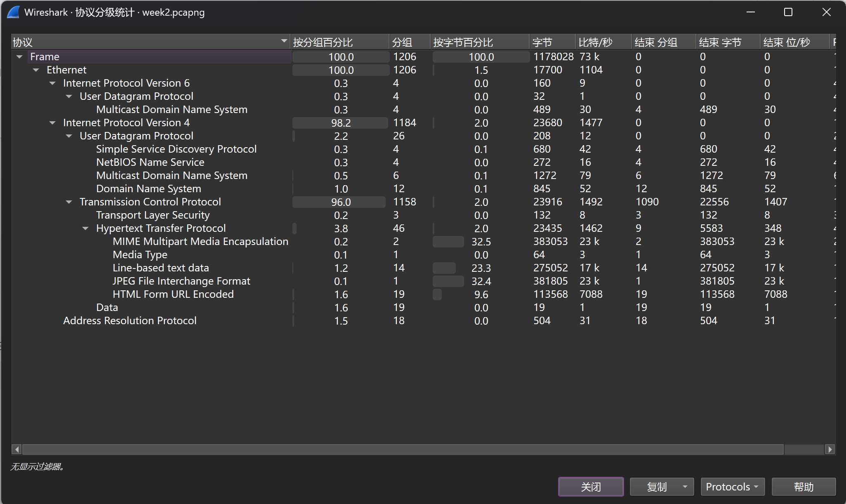Collapse User Datagram Protocol under IPv4
Screen dimensions: 846x504
click(69, 136)
